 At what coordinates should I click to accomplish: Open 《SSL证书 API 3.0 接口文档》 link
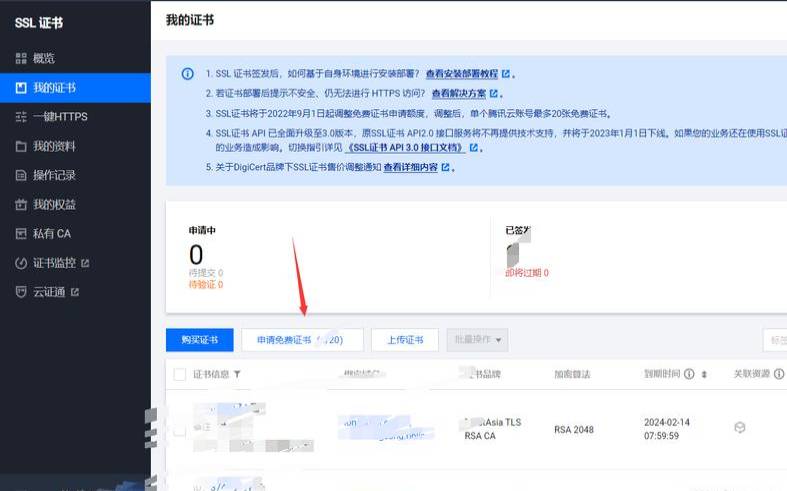405,148
